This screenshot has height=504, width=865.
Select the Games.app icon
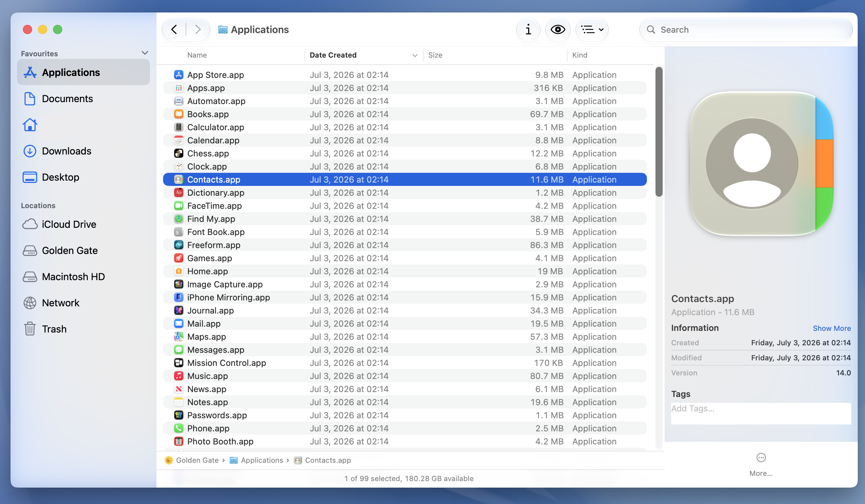(x=178, y=258)
